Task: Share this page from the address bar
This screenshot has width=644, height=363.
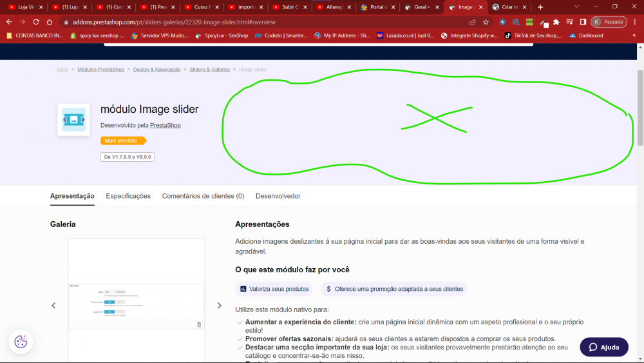Action: pyautogui.click(x=472, y=22)
